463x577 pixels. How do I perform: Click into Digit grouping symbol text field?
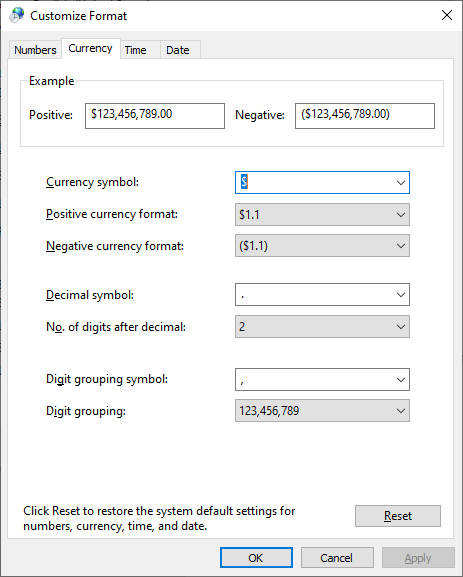[x=315, y=379]
